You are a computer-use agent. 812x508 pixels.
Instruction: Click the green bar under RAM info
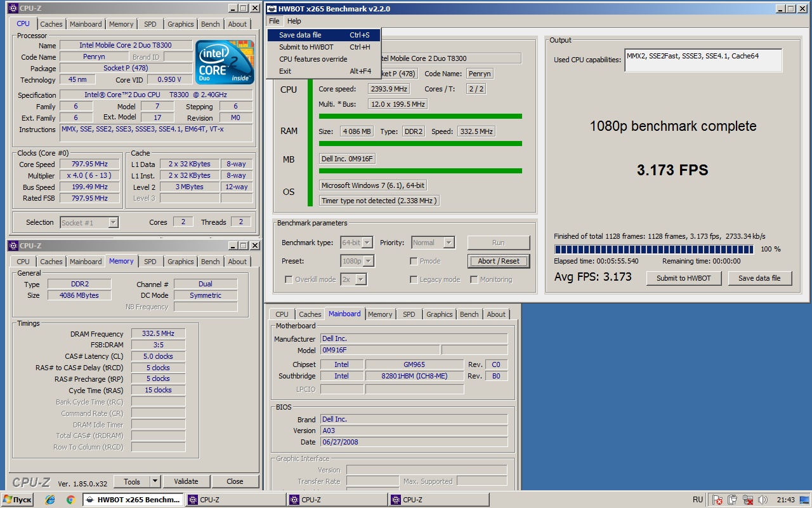[x=420, y=144]
